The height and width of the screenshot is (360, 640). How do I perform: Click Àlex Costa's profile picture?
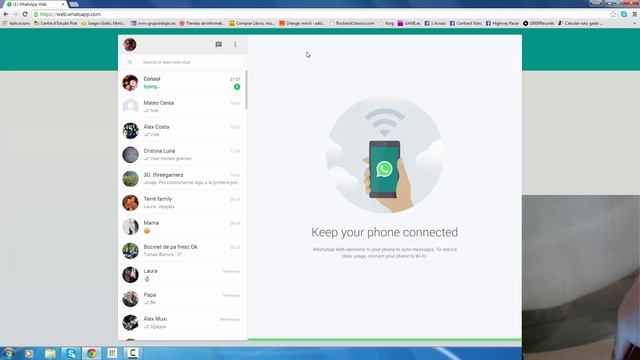click(x=130, y=131)
